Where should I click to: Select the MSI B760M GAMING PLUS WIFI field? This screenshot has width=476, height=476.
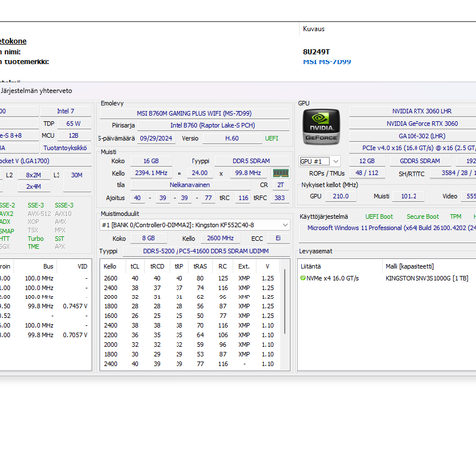pyautogui.click(x=194, y=113)
